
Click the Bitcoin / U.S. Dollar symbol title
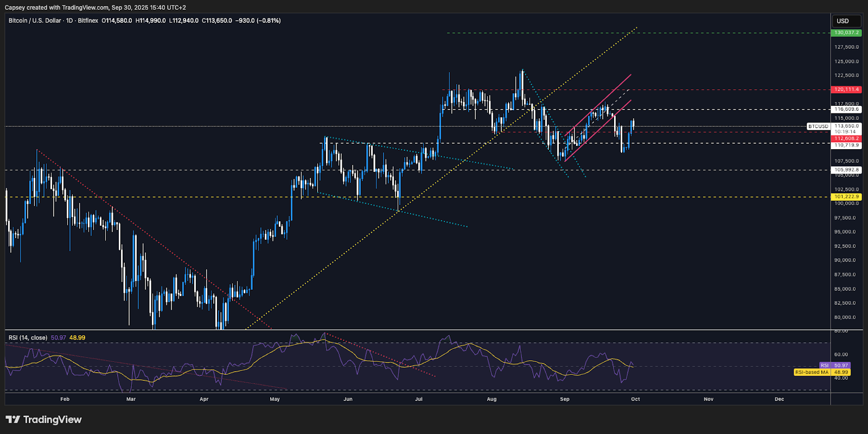[35, 21]
